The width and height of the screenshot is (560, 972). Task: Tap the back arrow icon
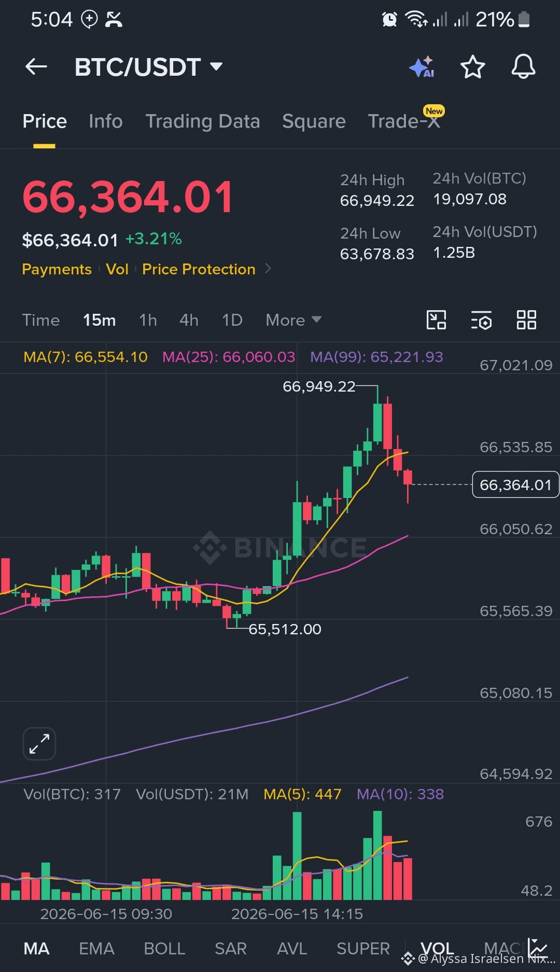point(36,67)
